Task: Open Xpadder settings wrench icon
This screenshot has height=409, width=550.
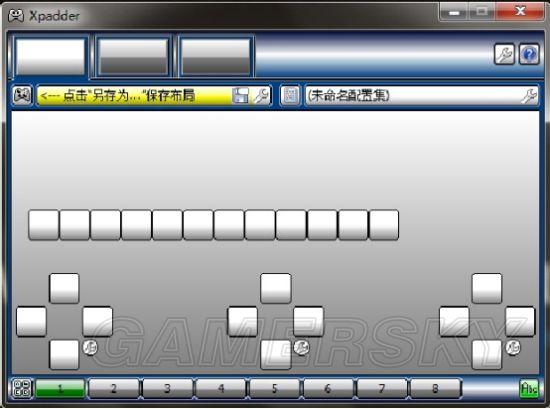Action: [504, 54]
